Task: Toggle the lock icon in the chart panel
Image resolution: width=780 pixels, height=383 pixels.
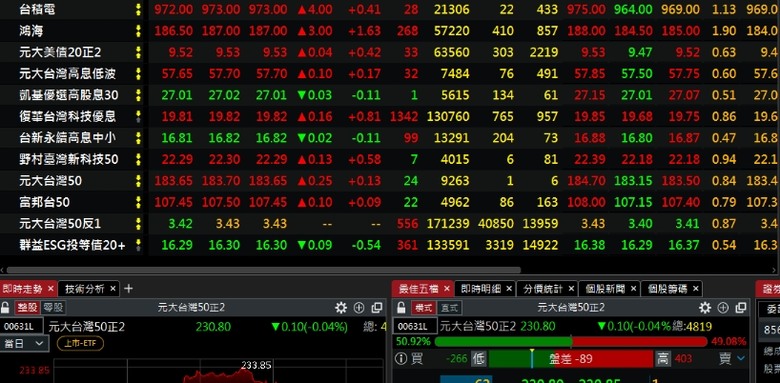Action: point(5,308)
